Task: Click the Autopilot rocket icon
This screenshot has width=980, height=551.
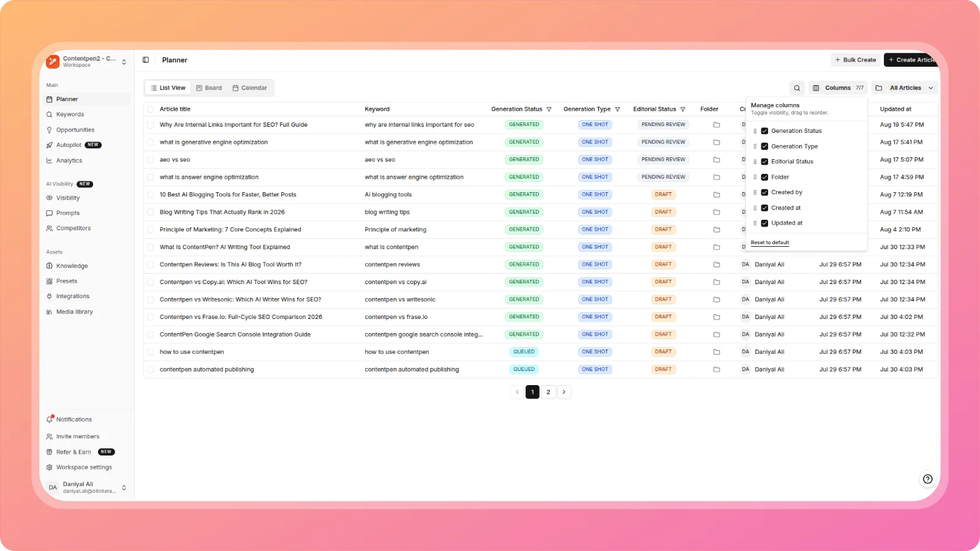Action: coord(50,146)
